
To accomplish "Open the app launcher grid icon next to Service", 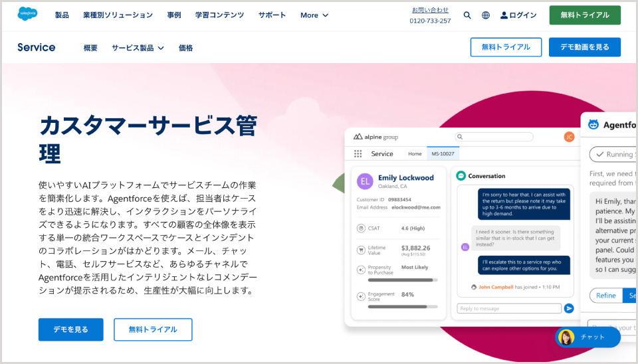I will pyautogui.click(x=358, y=153).
